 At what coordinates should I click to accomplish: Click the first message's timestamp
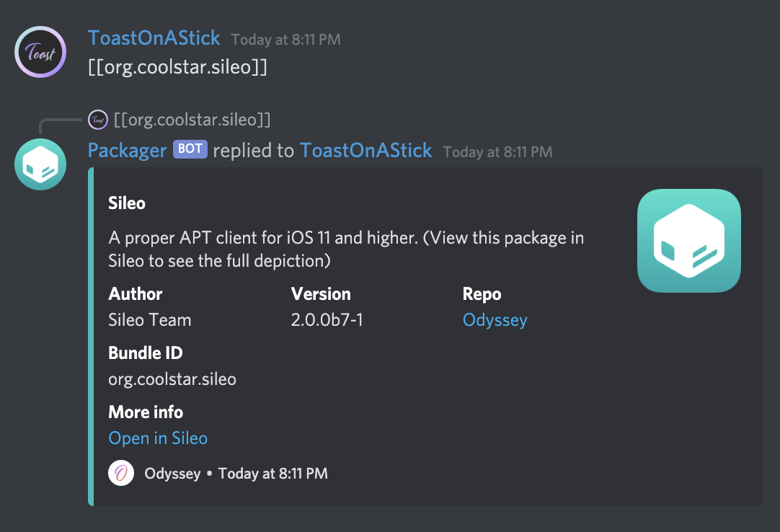click(285, 40)
